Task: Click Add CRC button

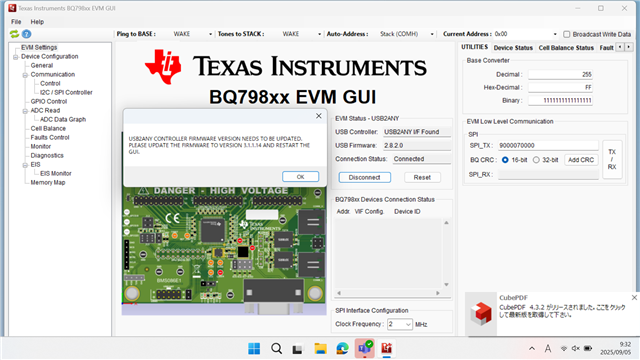Action: pyautogui.click(x=581, y=160)
